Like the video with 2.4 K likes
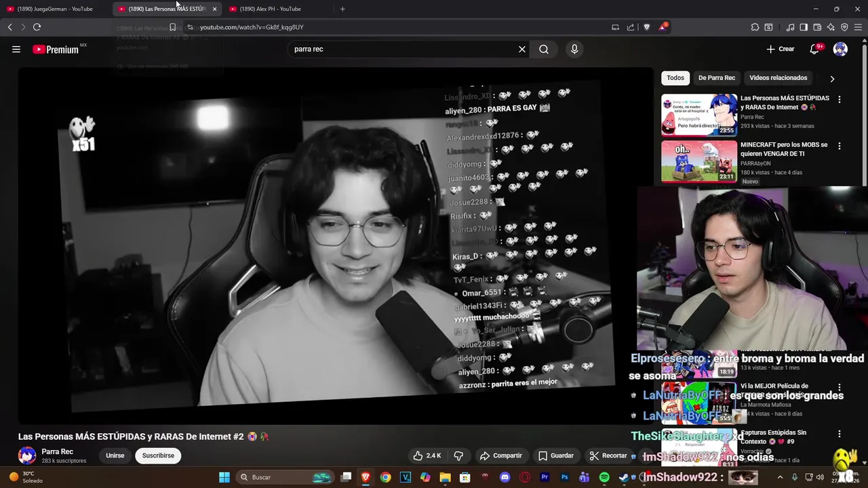Viewport: 868px width, 488px height. pyautogui.click(x=427, y=455)
